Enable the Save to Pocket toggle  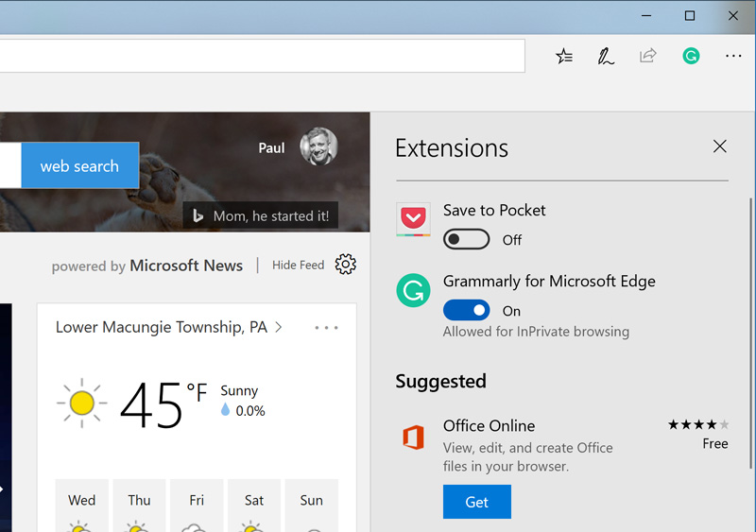(466, 240)
